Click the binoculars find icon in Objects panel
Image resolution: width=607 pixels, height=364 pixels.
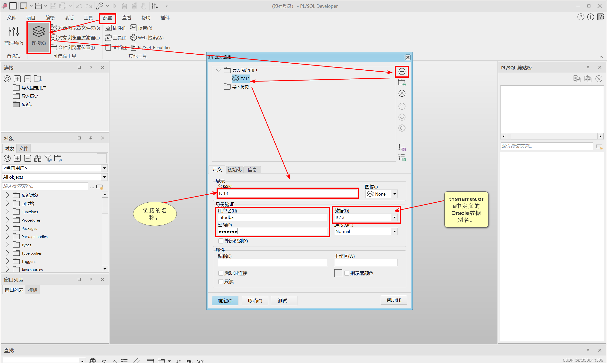[x=38, y=158]
